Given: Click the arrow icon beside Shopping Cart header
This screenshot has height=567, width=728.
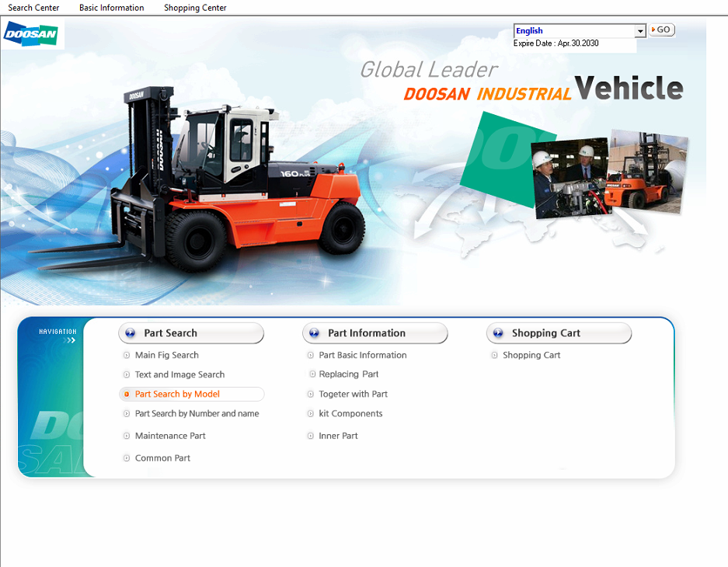Looking at the screenshot, I should (x=498, y=333).
